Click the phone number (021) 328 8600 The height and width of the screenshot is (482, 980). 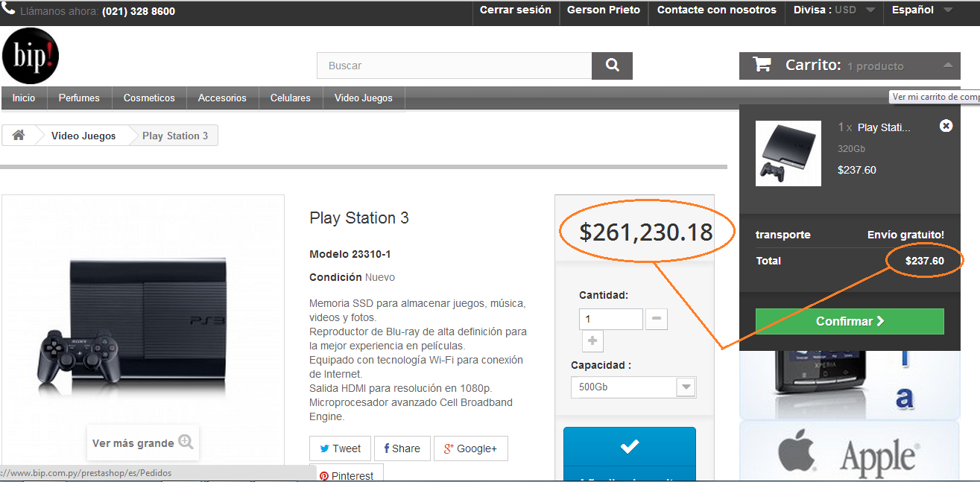[139, 11]
